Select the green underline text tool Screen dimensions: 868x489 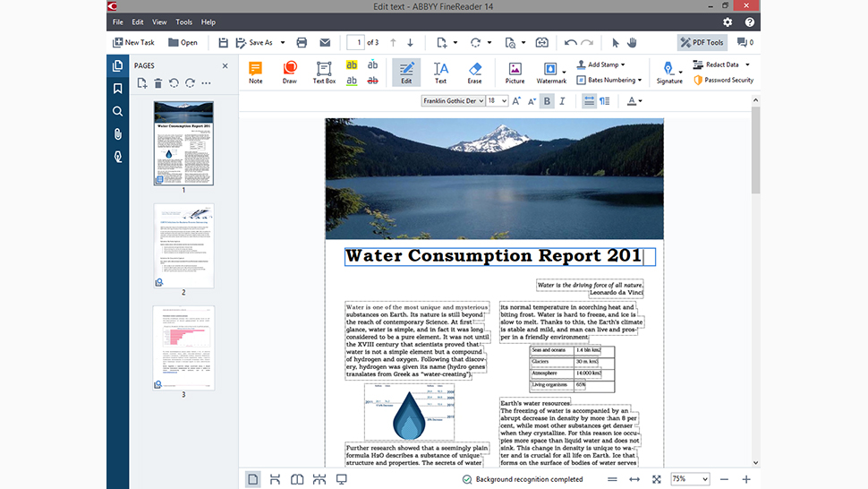352,81
